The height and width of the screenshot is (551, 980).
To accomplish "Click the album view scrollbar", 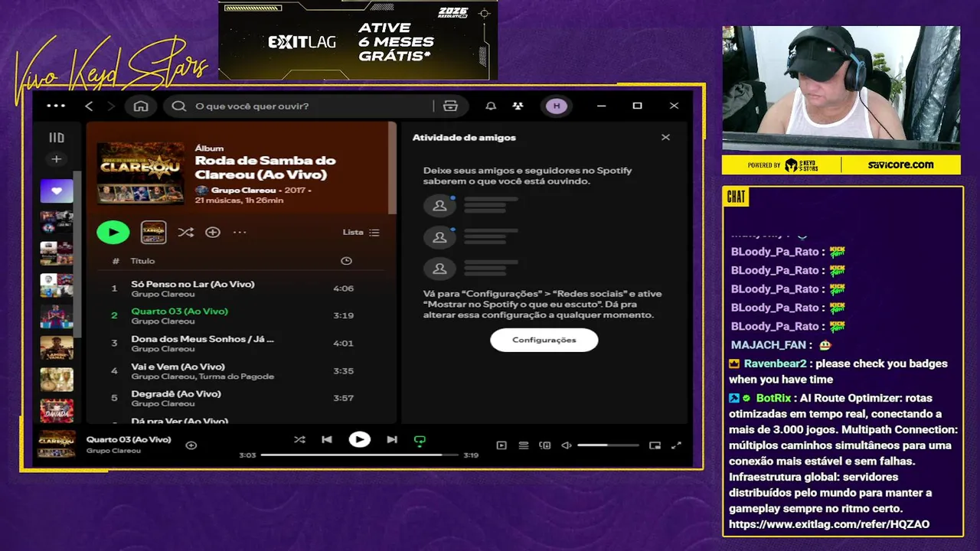I will (393, 168).
